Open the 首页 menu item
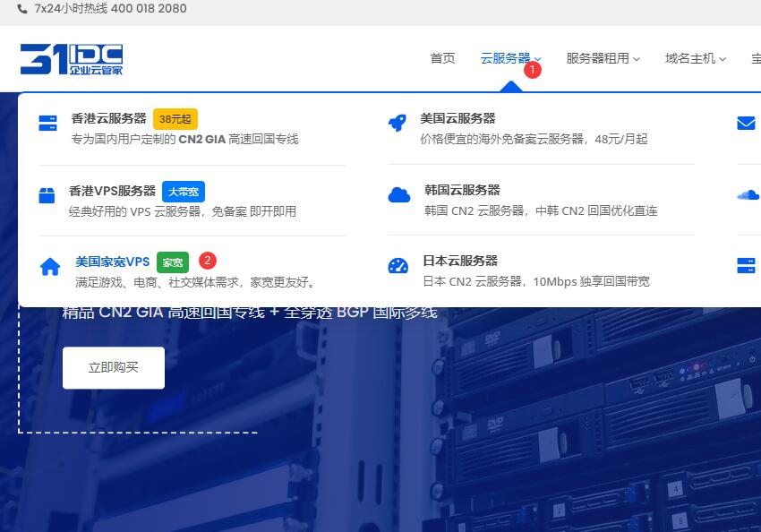 442,58
